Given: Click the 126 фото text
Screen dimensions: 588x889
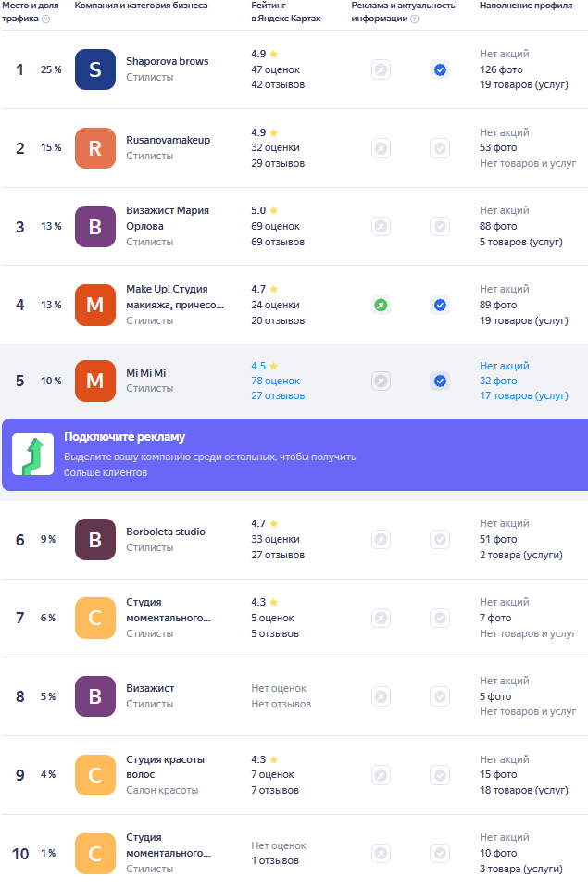Looking at the screenshot, I should pyautogui.click(x=501, y=69).
